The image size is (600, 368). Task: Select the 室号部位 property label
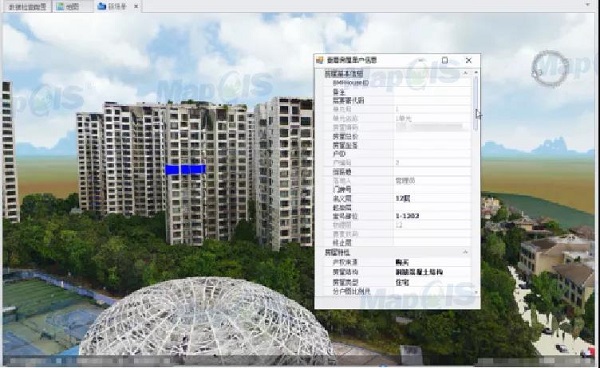(345, 216)
